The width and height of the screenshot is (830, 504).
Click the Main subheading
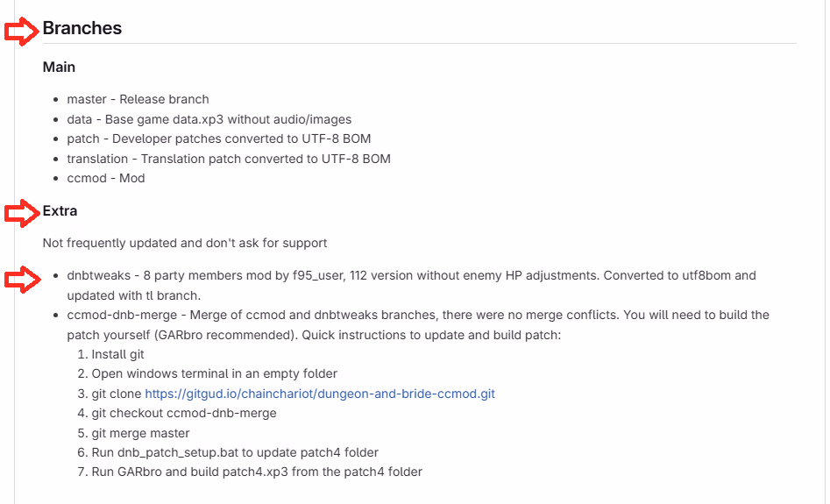click(59, 67)
